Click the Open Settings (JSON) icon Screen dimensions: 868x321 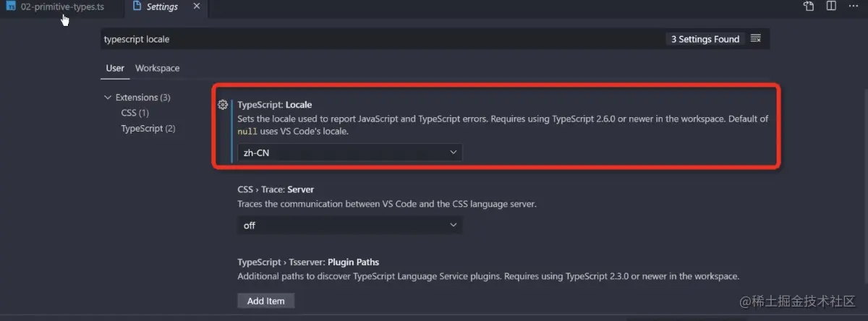(x=808, y=7)
